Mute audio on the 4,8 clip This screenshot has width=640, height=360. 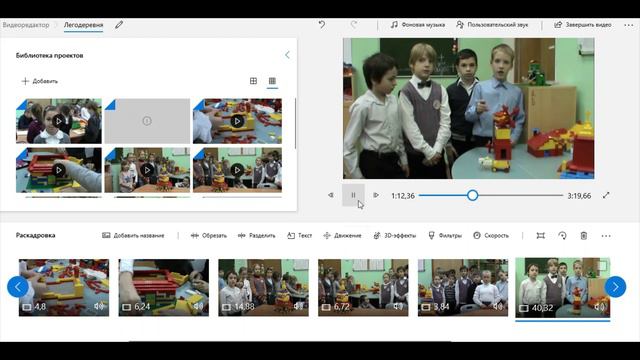(99, 306)
